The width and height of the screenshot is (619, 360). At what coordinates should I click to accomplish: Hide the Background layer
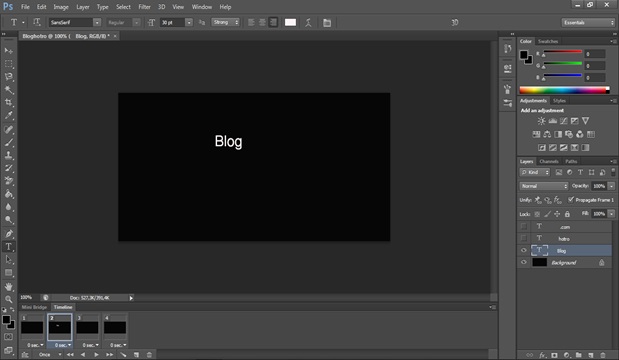(x=523, y=262)
